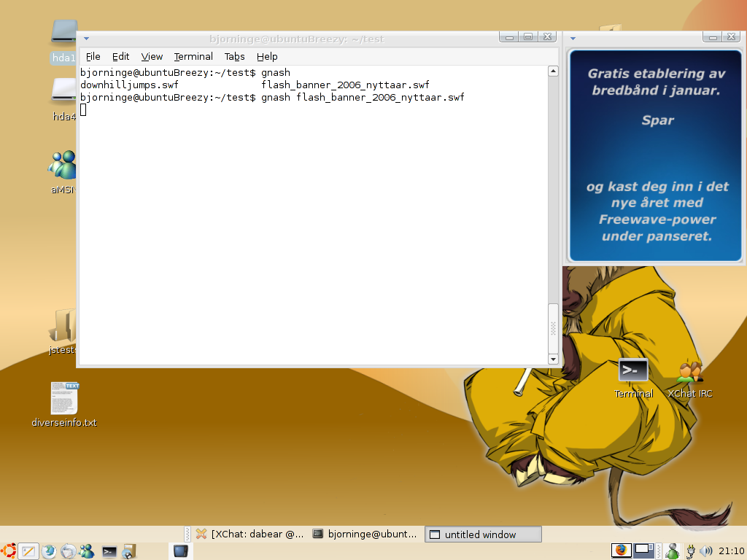Click the power plug tray icon
The image size is (747, 560).
[x=690, y=551]
